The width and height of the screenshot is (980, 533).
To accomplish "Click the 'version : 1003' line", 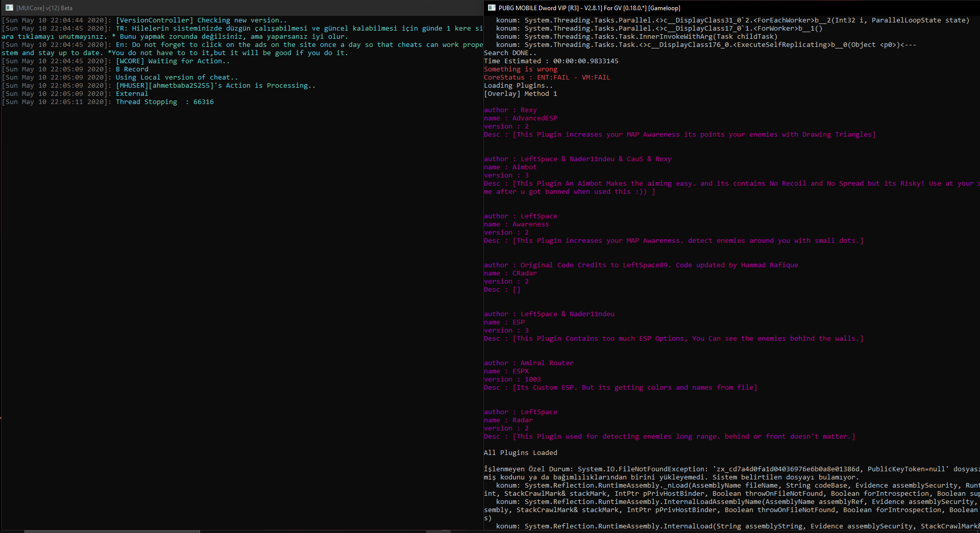I will pos(512,379).
